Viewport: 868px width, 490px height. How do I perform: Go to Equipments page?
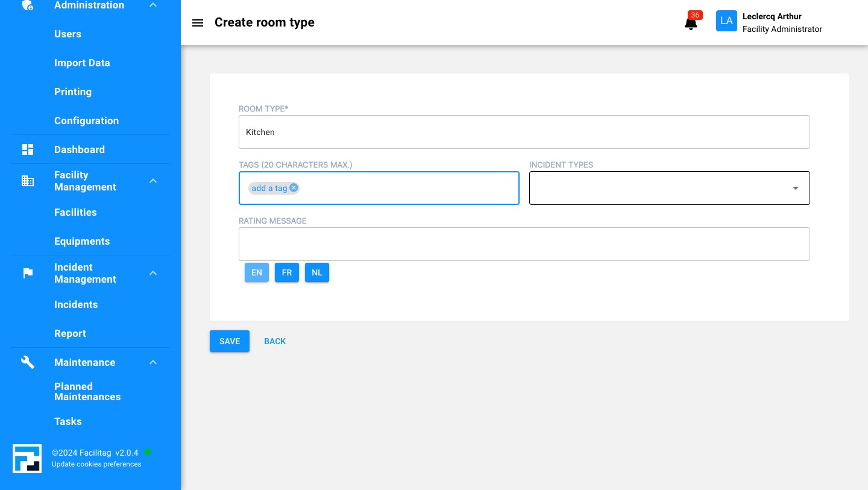pos(82,241)
